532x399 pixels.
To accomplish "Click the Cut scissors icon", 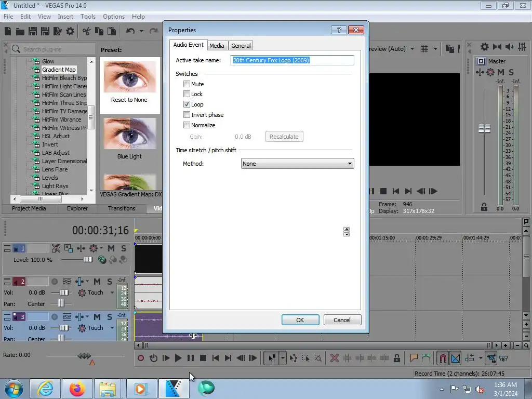I will [87, 31].
